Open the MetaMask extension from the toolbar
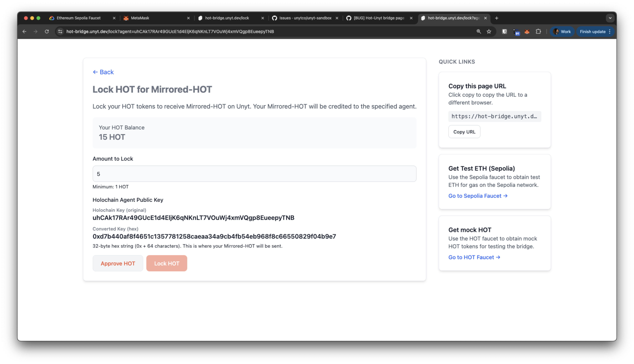This screenshot has width=634, height=364. coord(527,32)
